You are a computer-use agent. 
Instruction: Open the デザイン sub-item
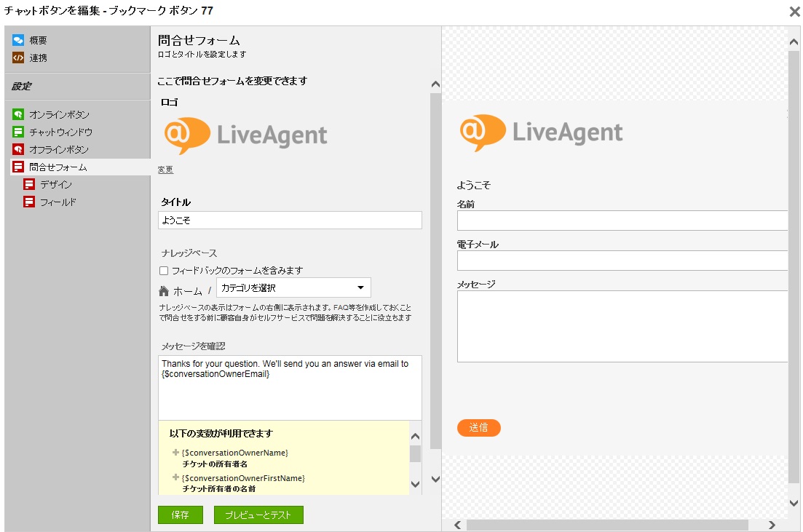[56, 184]
